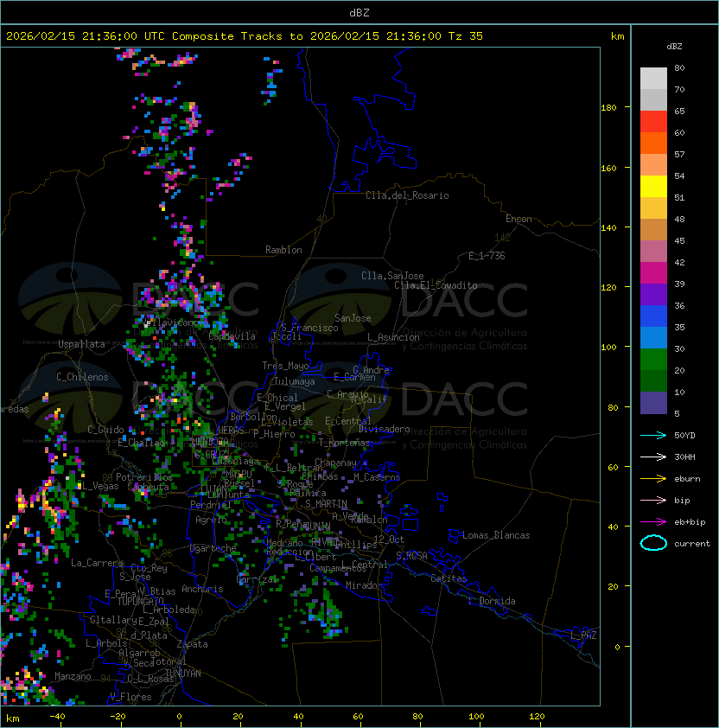
Task: Click the yellow 51-54 dBZ color swatch
Action: pyautogui.click(x=653, y=187)
